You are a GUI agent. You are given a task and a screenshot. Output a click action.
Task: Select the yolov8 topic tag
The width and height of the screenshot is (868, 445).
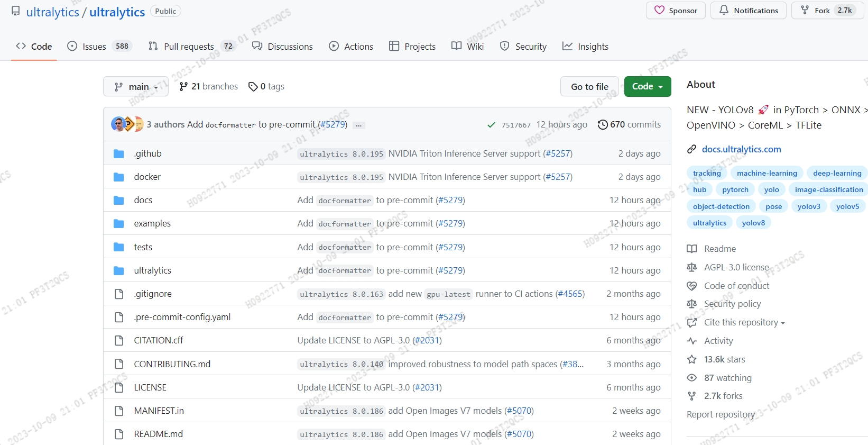[753, 223]
